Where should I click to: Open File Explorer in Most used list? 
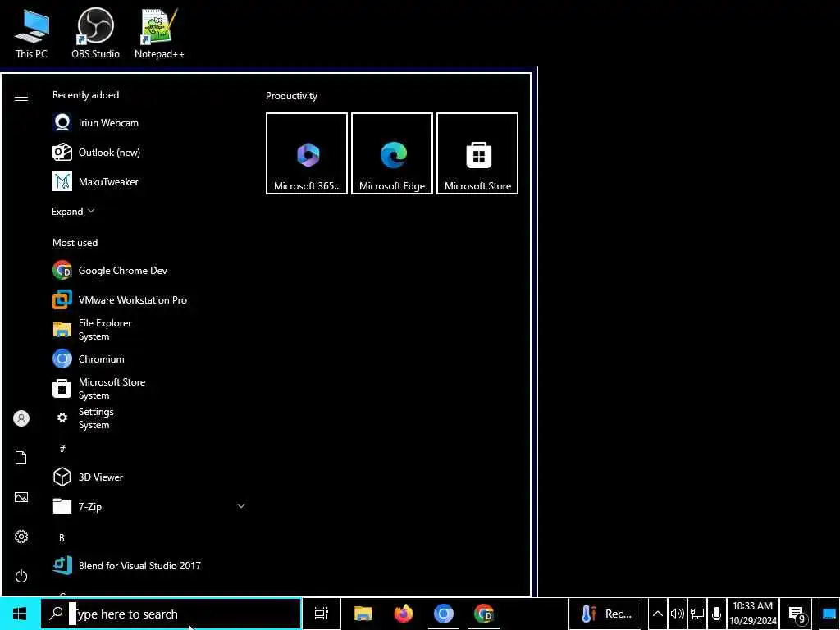click(x=149, y=330)
